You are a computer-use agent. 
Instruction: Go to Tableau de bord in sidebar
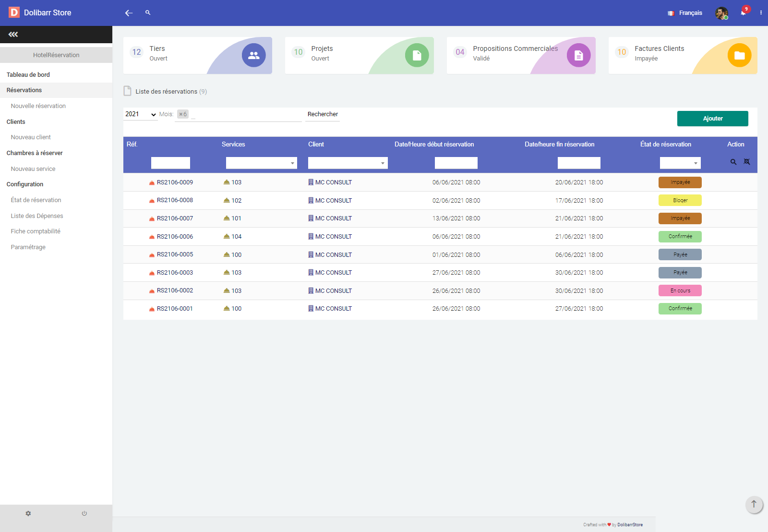click(28, 75)
